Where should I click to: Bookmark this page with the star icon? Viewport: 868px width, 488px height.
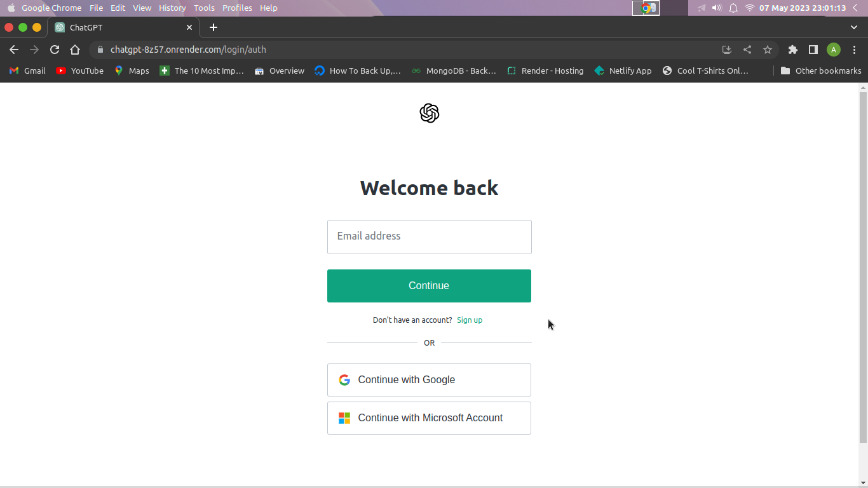pyautogui.click(x=768, y=50)
